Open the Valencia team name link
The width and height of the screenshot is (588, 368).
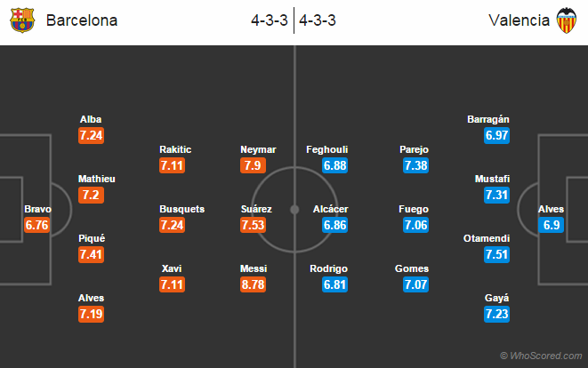[519, 20]
